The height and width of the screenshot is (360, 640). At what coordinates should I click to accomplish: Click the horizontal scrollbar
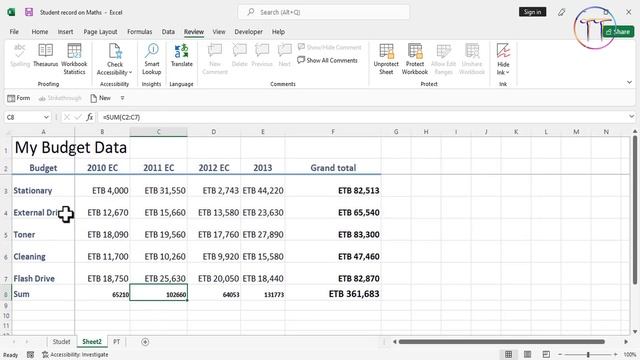coord(501,342)
